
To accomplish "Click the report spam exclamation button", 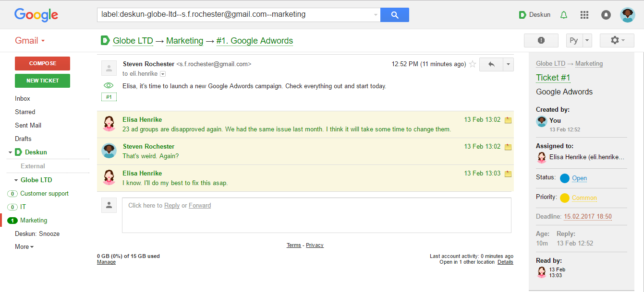I will pos(541,40).
